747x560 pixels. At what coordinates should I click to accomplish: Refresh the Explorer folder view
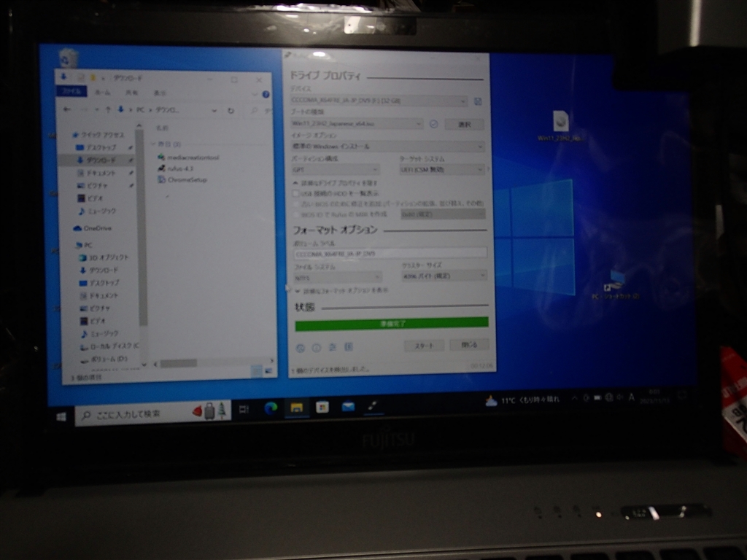[231, 111]
